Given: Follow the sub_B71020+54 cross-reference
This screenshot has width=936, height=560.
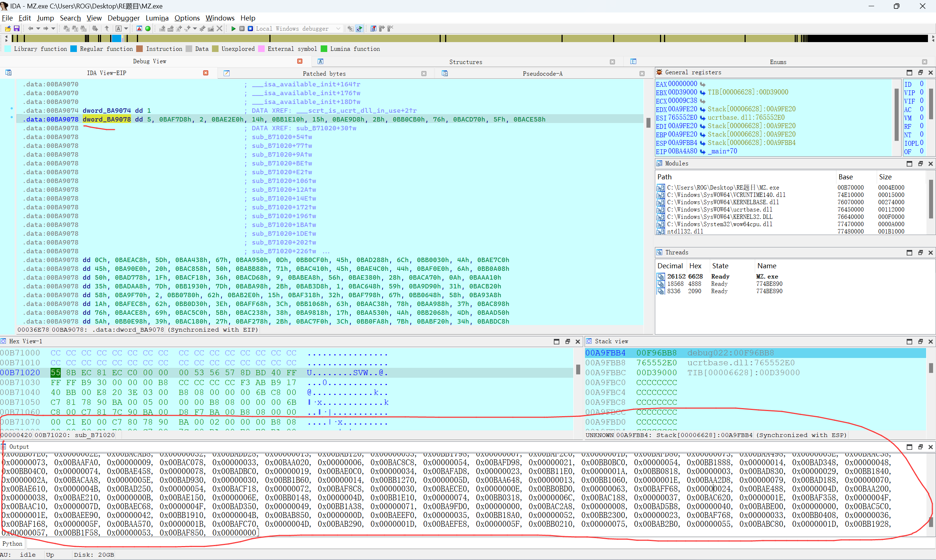Looking at the screenshot, I should pos(281,137).
